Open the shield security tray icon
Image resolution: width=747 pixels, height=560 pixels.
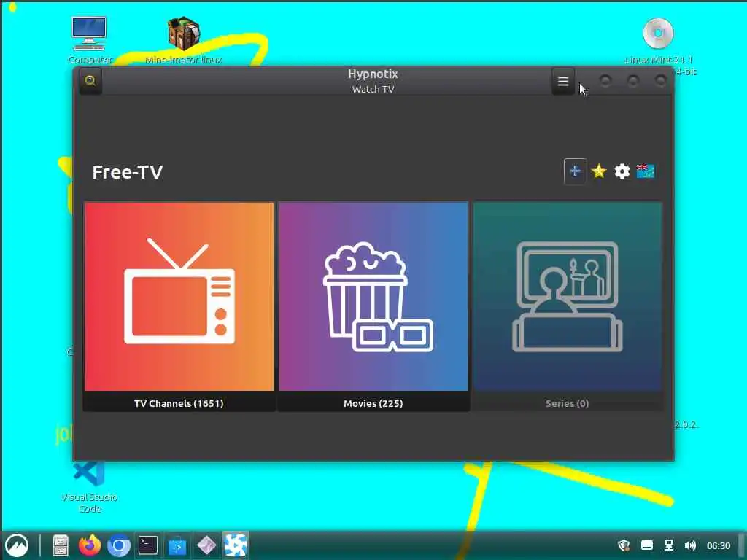coord(624,545)
